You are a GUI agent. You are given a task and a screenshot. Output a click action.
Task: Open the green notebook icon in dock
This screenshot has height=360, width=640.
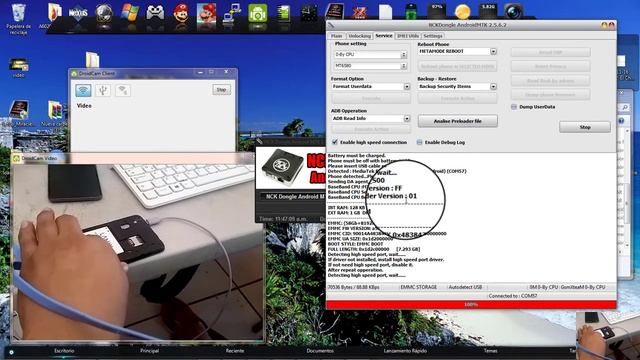tap(283, 13)
